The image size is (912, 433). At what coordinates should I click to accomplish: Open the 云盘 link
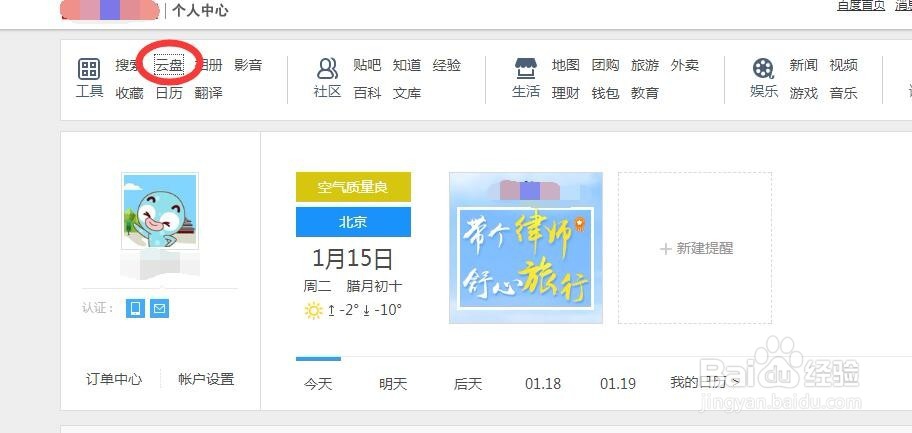169,65
